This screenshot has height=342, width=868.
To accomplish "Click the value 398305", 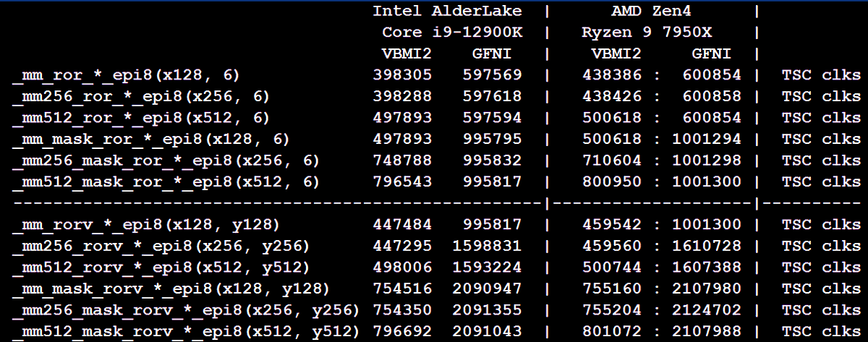I will [x=403, y=74].
